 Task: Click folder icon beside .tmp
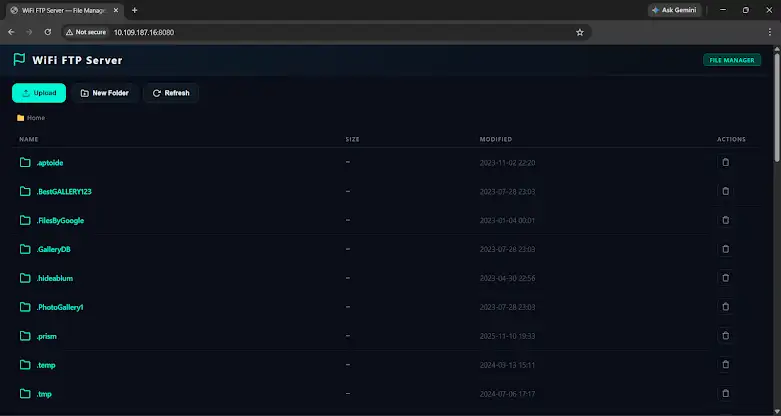[x=25, y=394]
